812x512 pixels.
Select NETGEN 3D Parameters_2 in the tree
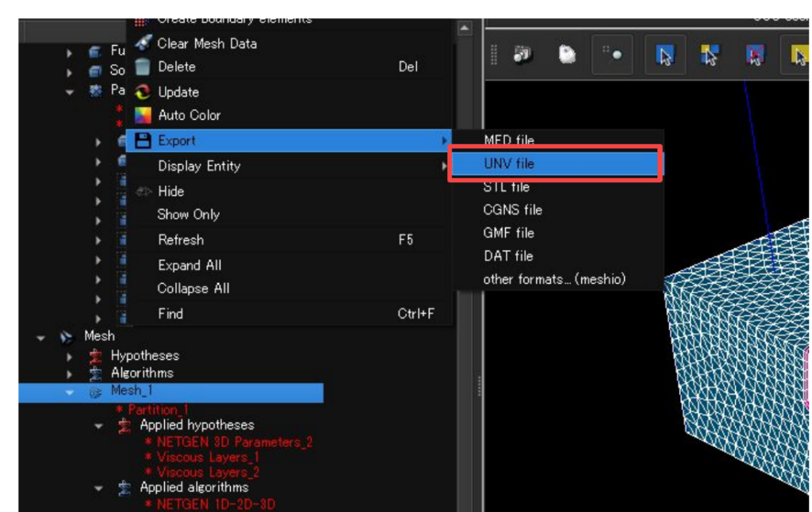tap(233, 441)
